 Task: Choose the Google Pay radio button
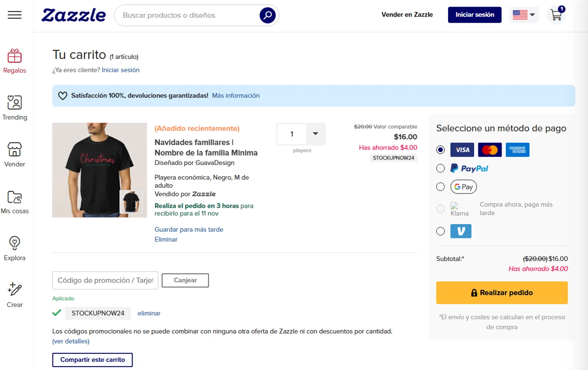441,187
